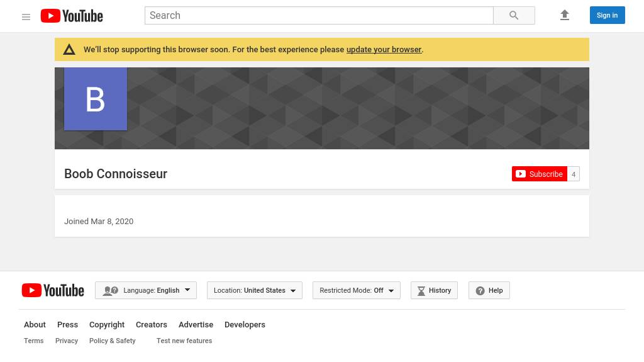Subscribe to the channel

(539, 174)
